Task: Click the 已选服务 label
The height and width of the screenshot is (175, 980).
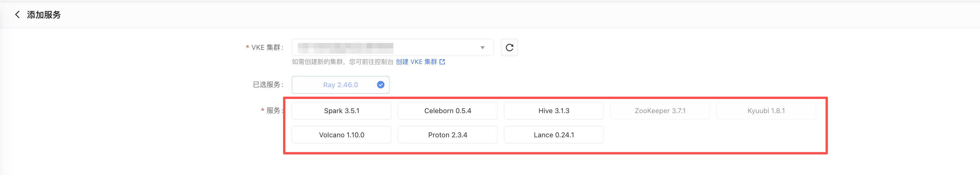Action: (x=267, y=85)
